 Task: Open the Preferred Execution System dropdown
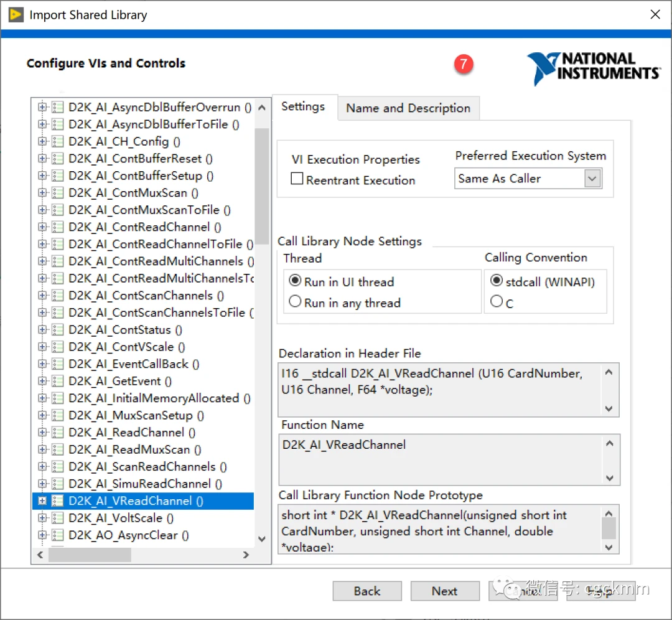point(592,179)
